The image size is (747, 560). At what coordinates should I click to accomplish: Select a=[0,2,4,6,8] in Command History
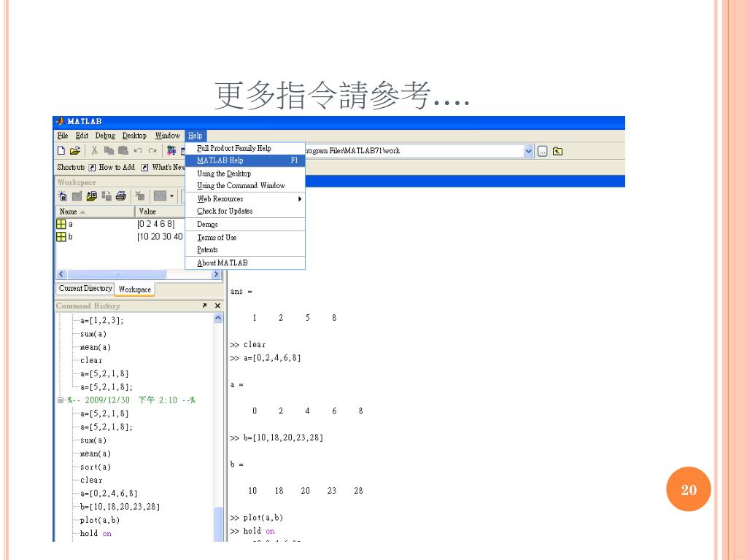click(x=109, y=494)
